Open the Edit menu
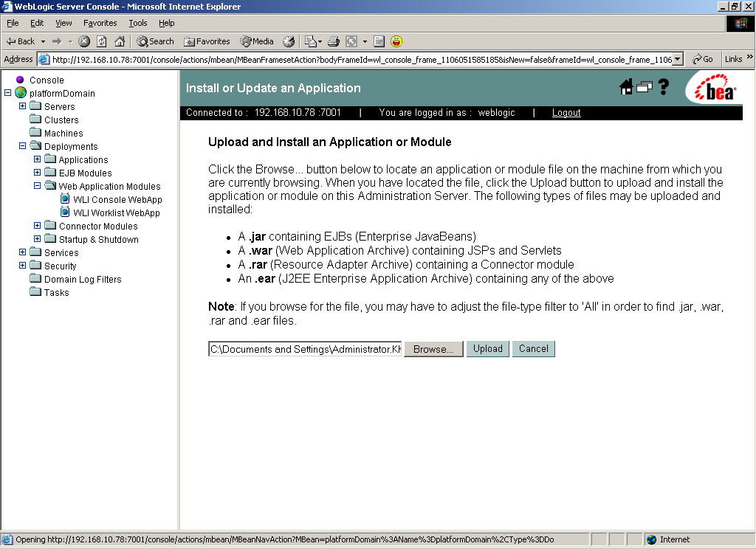Image resolution: width=756 pixels, height=549 pixels. click(37, 23)
